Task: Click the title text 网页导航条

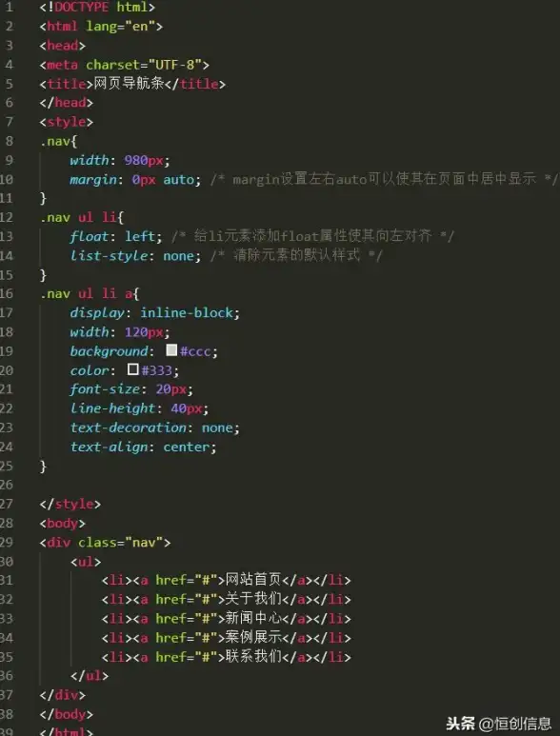Action: pos(129,84)
